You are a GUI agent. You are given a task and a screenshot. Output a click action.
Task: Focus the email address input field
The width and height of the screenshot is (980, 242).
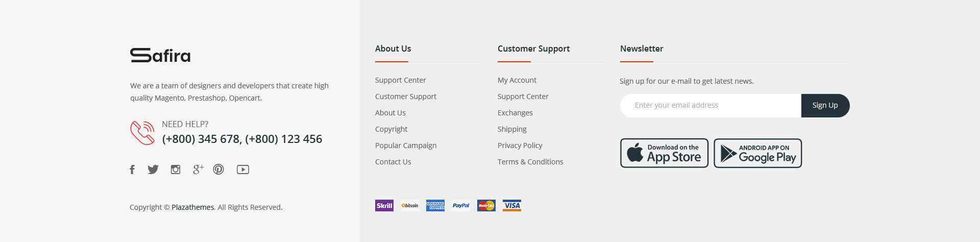click(710, 106)
